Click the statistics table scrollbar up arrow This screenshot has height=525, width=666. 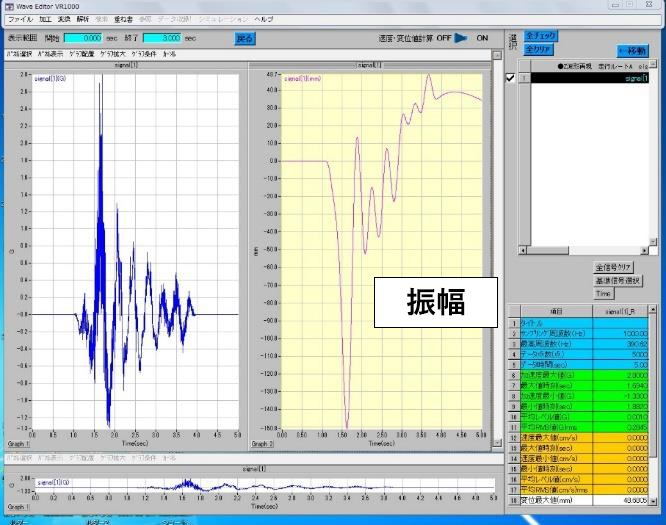tap(653, 310)
